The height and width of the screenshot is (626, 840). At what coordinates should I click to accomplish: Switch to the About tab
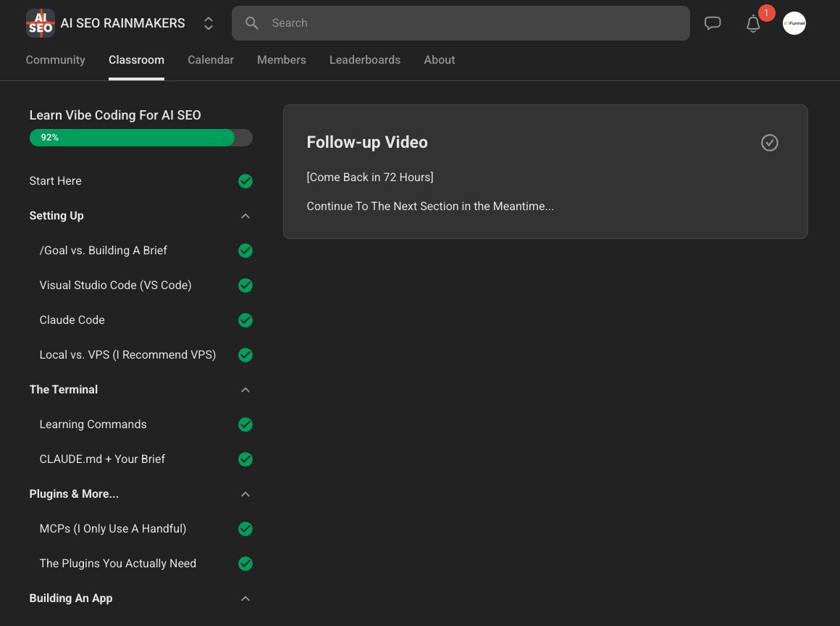[440, 60]
